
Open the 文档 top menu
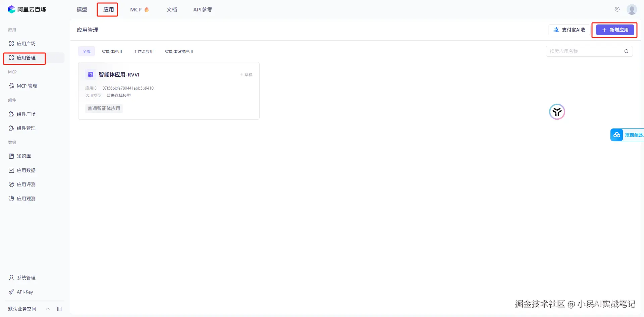pyautogui.click(x=172, y=9)
